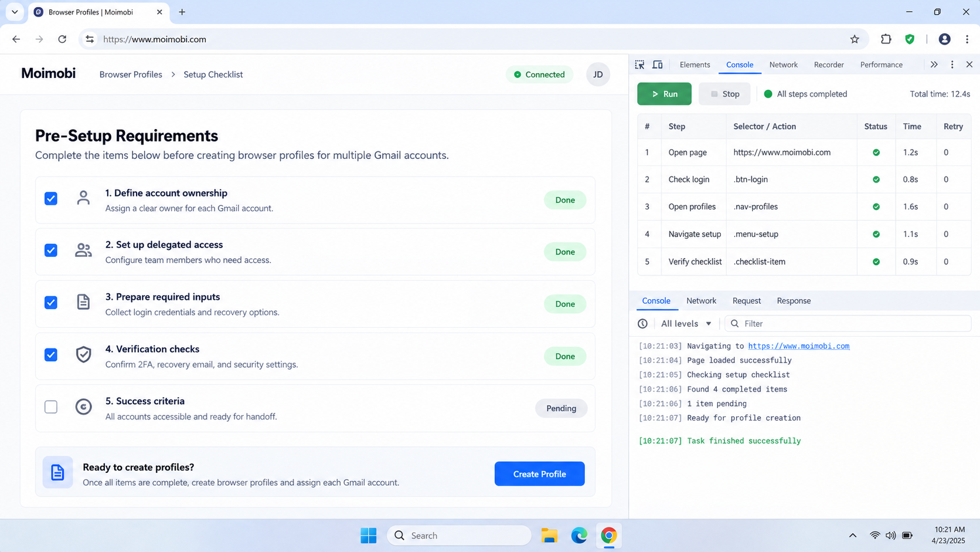Select the Request sub-tab
Screen dimensions: 980x552
(746, 301)
